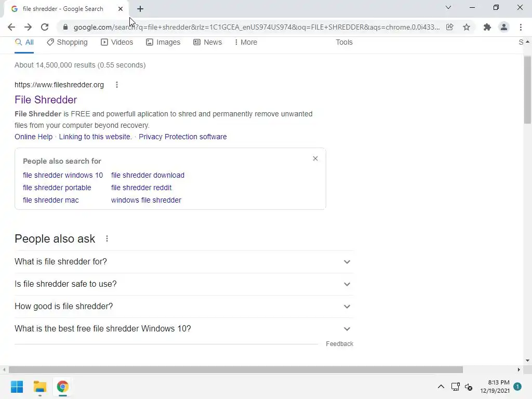
Task: Expand Is file shredder safe to use?
Action: point(184,284)
